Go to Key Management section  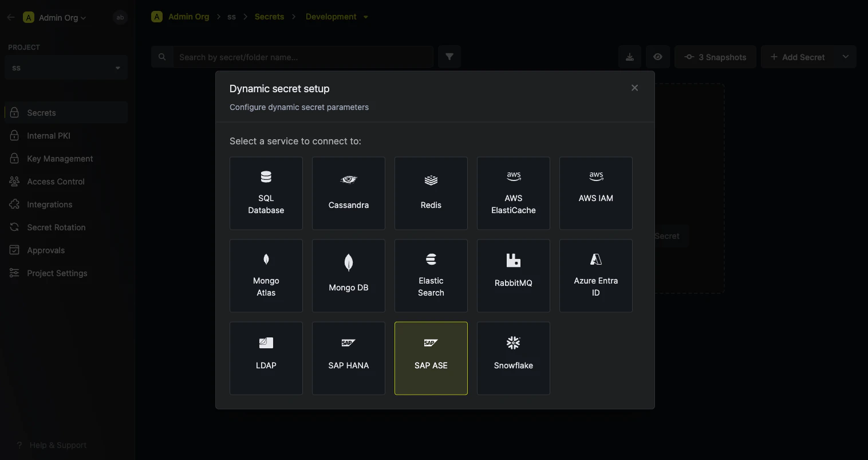(66, 158)
